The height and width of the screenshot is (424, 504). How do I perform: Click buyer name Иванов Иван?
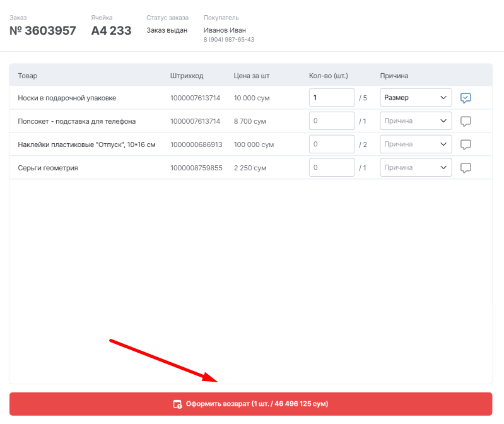225,30
